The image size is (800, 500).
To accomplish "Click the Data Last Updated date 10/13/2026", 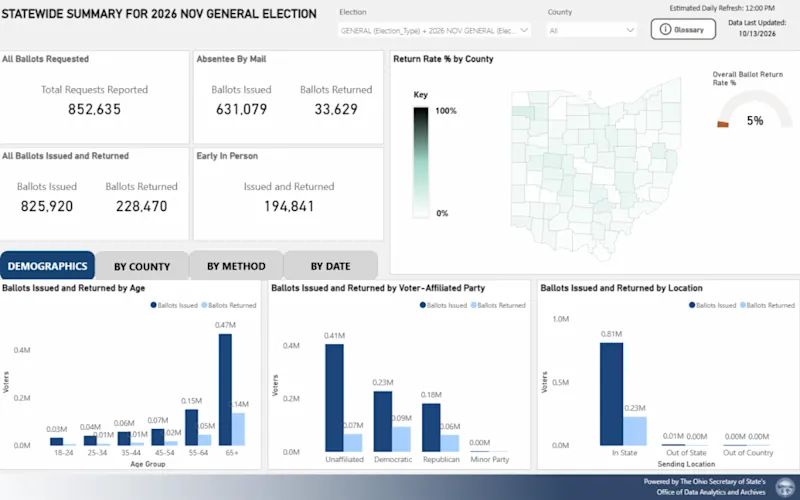I will [x=757, y=34].
